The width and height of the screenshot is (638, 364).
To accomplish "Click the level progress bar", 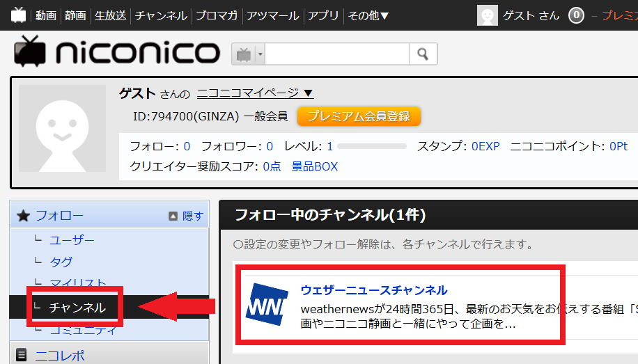I will coord(372,146).
